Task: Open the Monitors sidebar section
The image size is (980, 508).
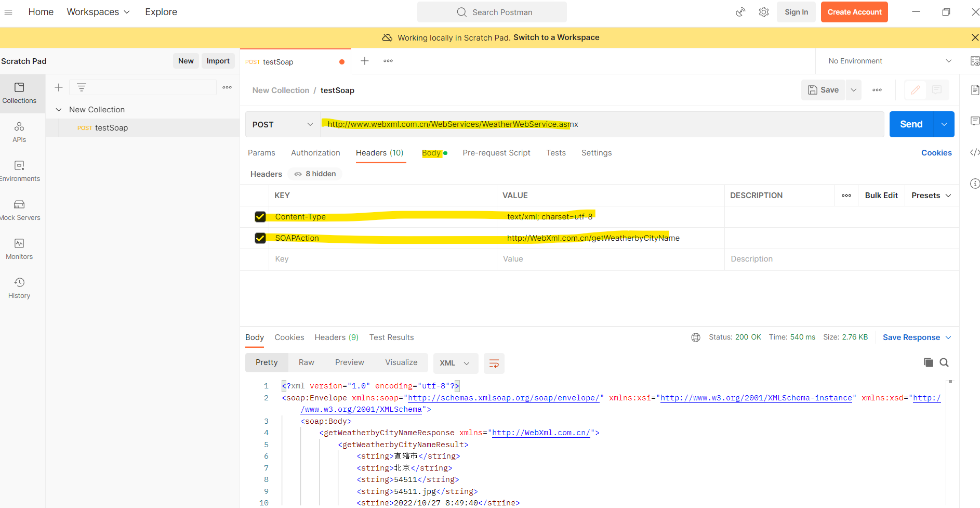Action: tap(19, 249)
